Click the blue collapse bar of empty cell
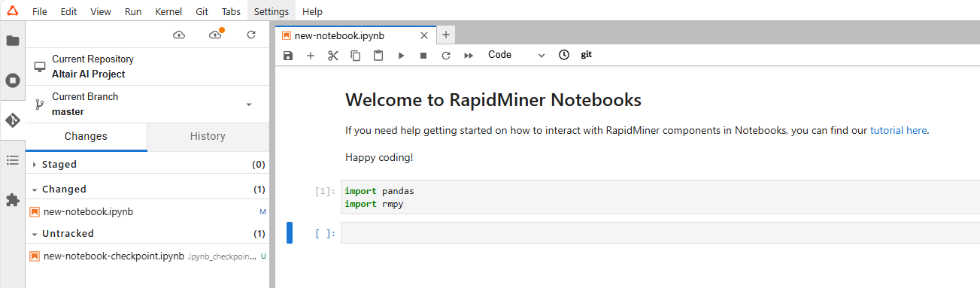The width and height of the screenshot is (980, 288). coord(290,233)
